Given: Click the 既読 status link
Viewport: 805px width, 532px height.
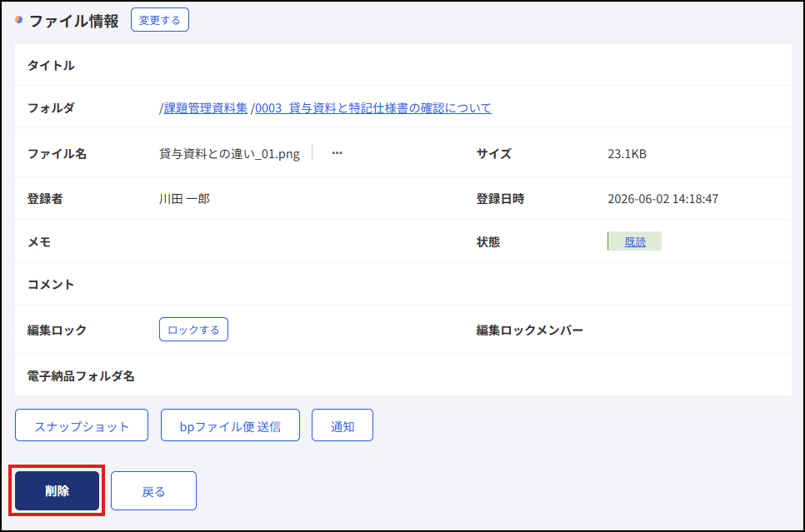Looking at the screenshot, I should [x=634, y=241].
